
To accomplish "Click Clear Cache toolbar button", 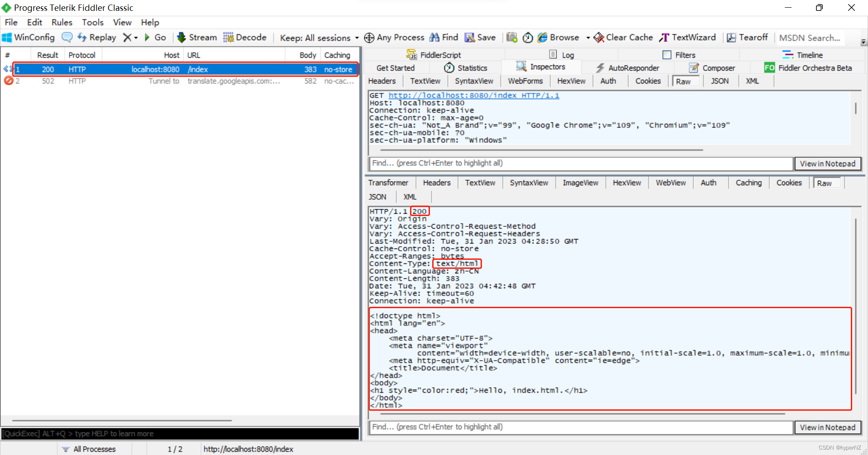I will (x=623, y=38).
